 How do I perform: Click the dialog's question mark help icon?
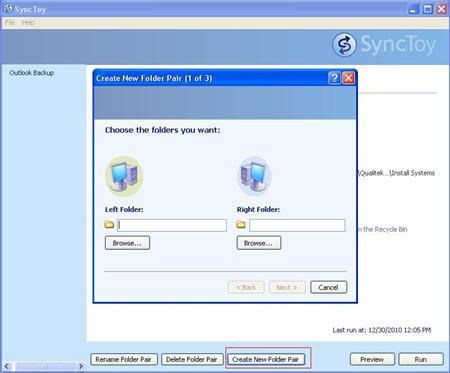click(x=334, y=78)
